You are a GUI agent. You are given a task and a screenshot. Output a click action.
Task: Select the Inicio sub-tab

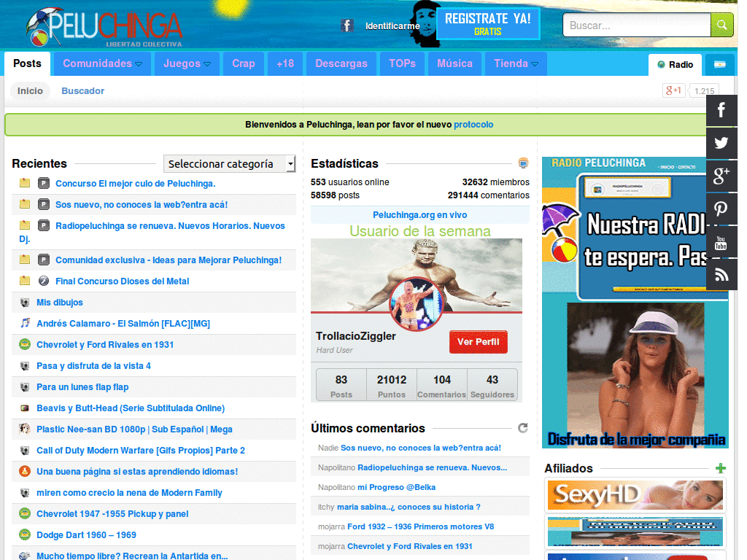point(30,91)
